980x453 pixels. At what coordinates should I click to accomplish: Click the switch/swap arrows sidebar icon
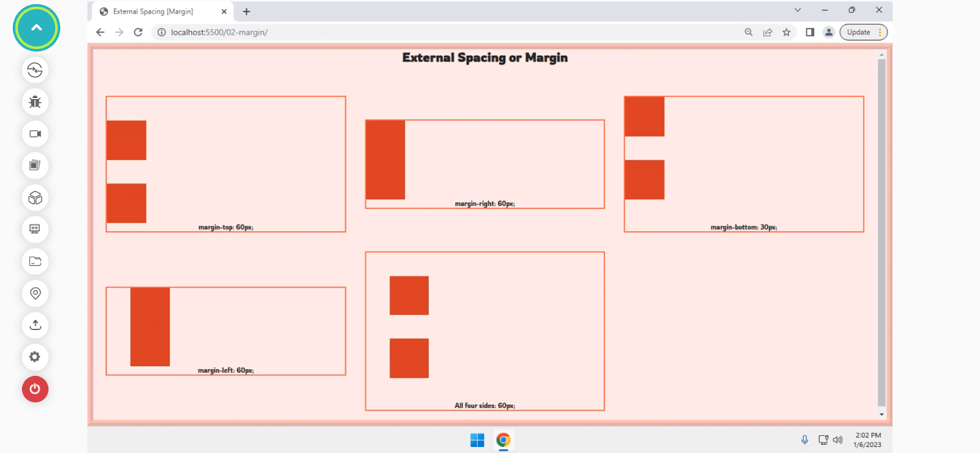point(35,70)
